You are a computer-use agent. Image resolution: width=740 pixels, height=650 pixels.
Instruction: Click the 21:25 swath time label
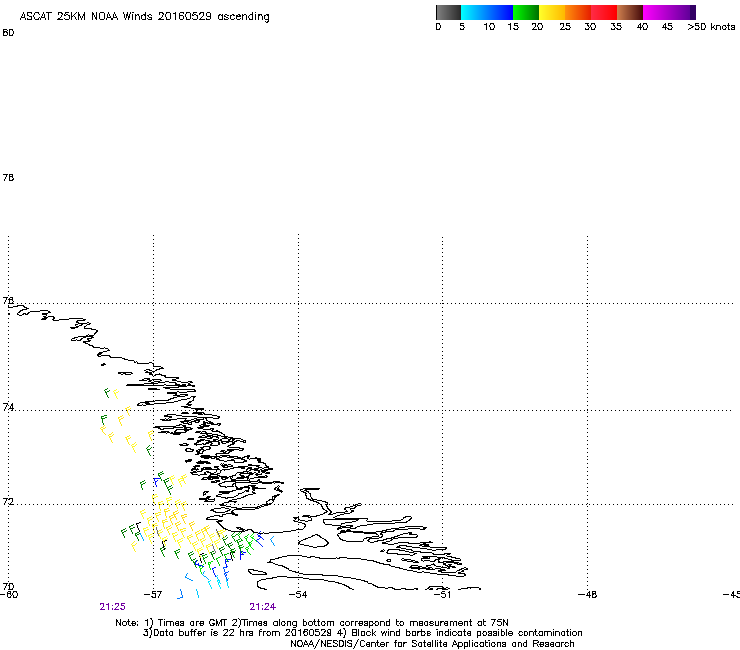click(112, 607)
